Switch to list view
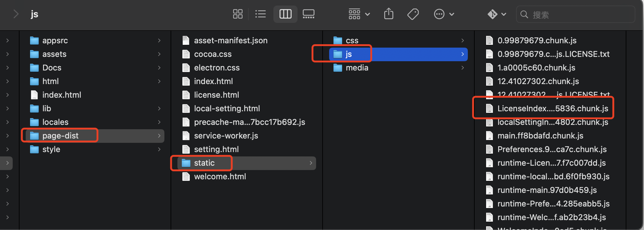644x230 pixels. point(260,14)
